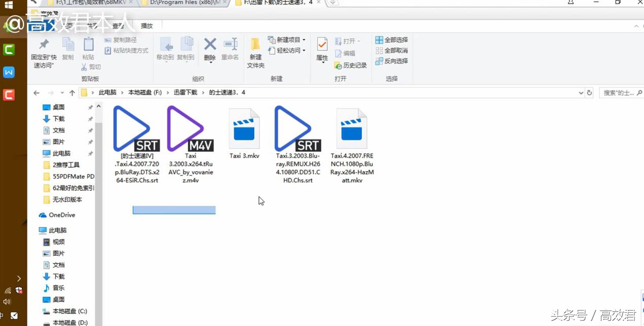Click the volume icon in system tray
This screenshot has width=644, height=326.
7,302
